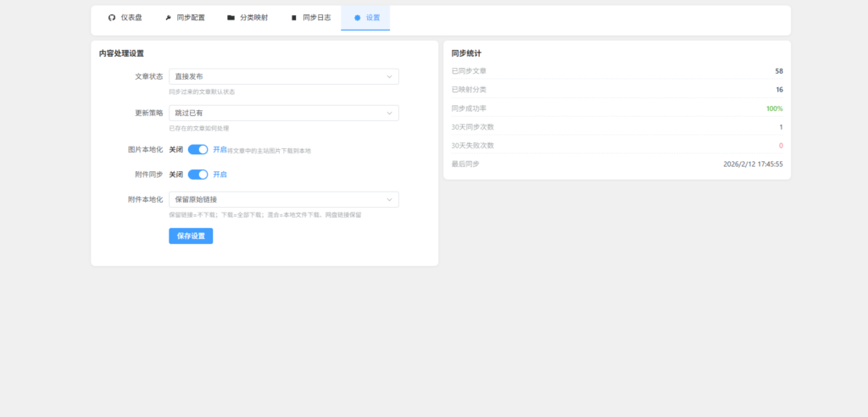Select the 设置 tab
Screen dimensions: 868x417
coord(373,17)
